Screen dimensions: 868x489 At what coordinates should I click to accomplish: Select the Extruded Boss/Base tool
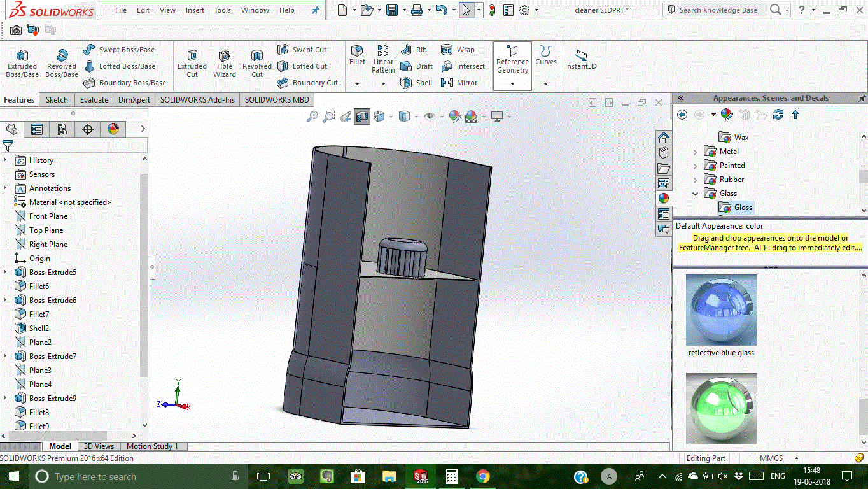click(22, 64)
